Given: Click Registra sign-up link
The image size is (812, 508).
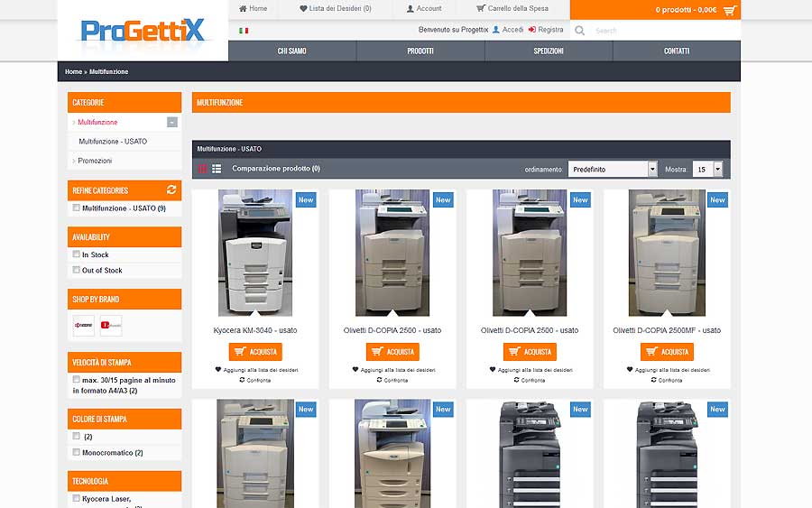Looking at the screenshot, I should click(x=546, y=30).
